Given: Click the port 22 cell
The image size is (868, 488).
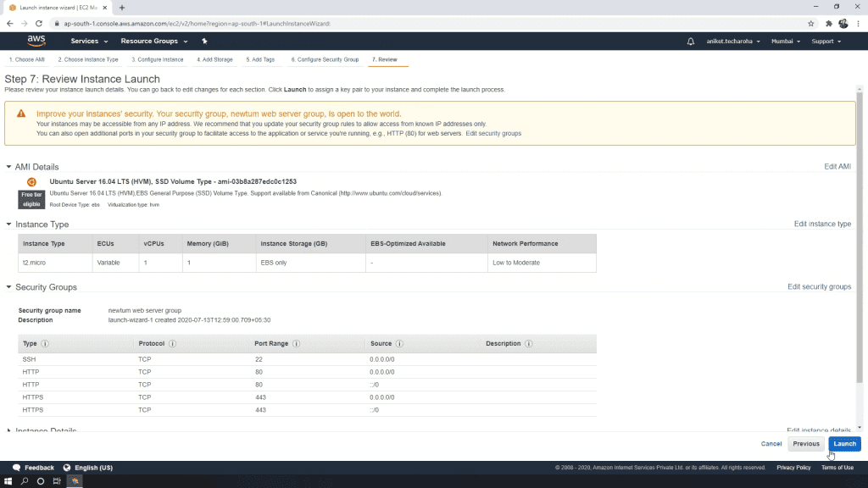Looking at the screenshot, I should (259, 359).
